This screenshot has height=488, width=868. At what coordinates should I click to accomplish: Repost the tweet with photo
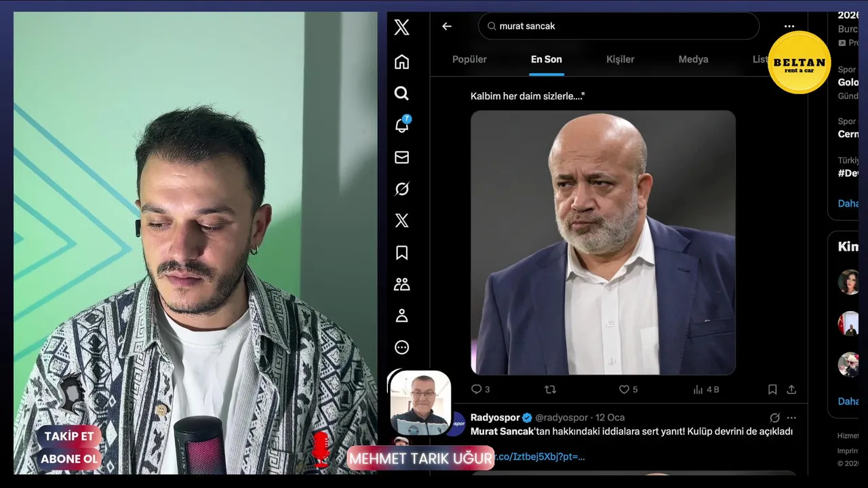(x=551, y=389)
